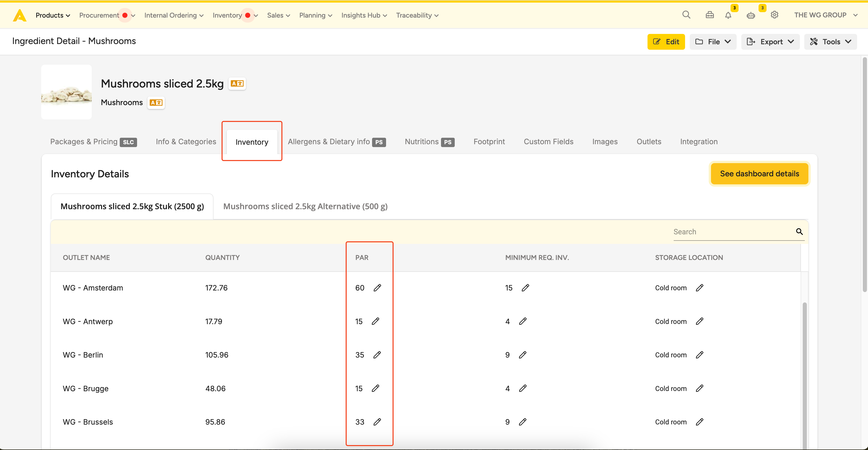Click the settings gear icon

[774, 15]
